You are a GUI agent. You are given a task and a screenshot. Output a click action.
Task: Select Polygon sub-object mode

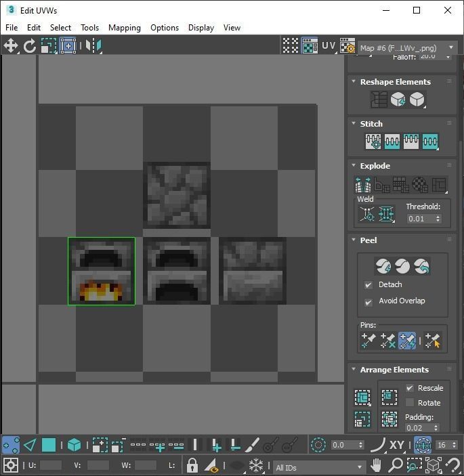(49, 445)
